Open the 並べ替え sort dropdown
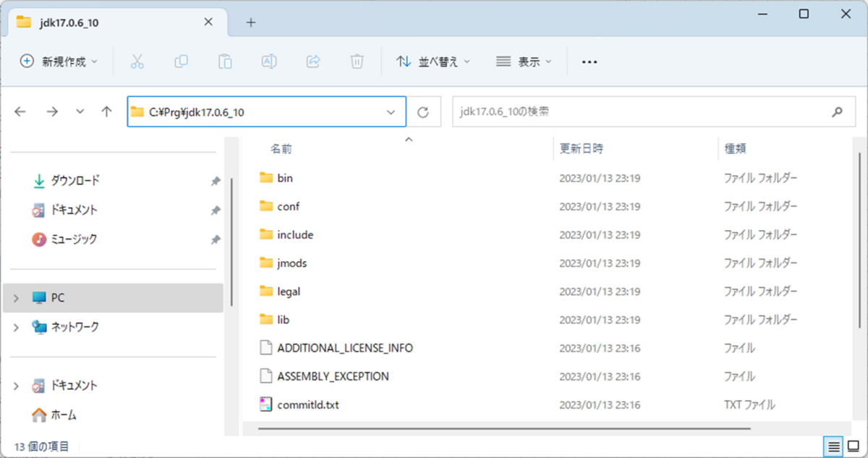Viewport: 868px width, 458px height. coord(433,62)
